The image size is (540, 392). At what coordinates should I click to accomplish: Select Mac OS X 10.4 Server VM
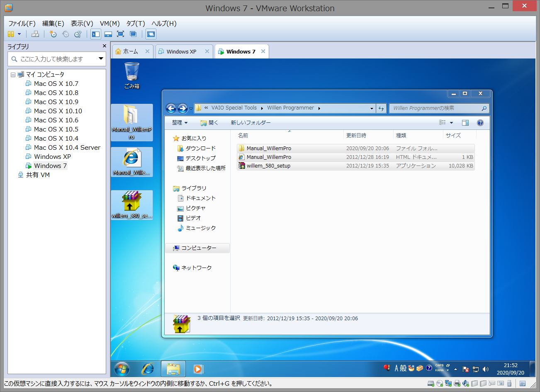[67, 147]
